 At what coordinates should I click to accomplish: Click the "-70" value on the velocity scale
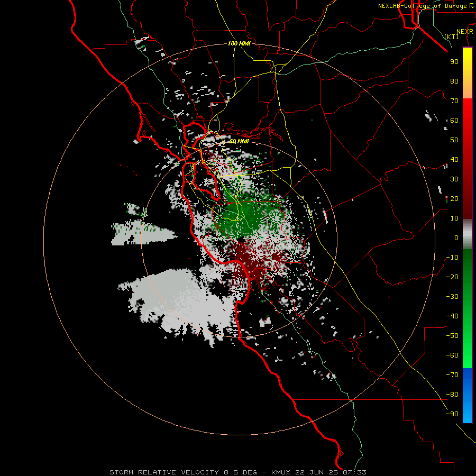pyautogui.click(x=452, y=375)
